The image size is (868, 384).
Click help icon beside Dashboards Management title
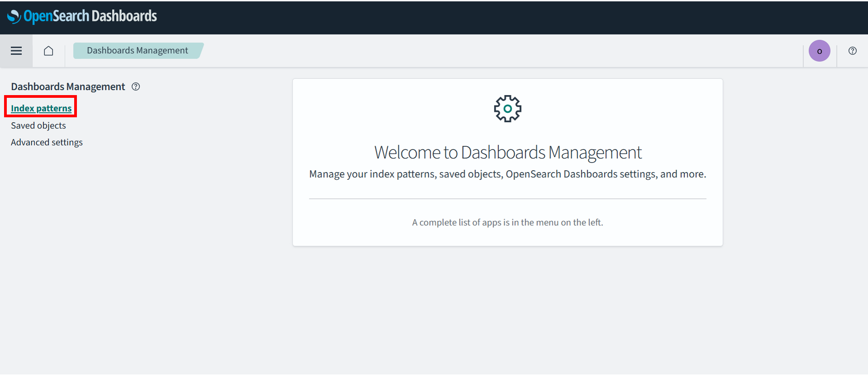(x=136, y=86)
